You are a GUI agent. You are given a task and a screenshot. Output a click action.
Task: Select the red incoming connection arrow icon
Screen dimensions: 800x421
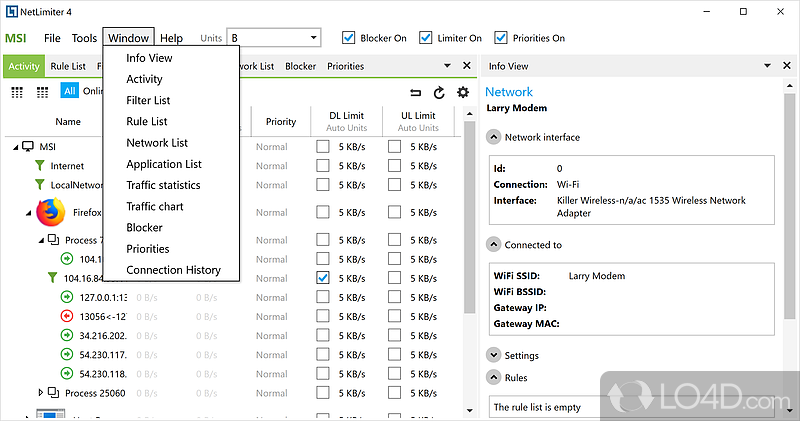click(68, 316)
